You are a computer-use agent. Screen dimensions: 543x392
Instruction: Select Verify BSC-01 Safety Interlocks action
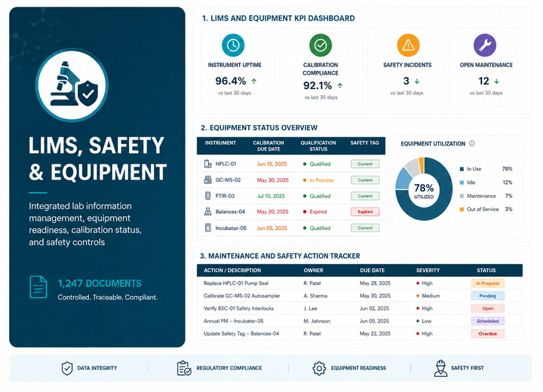[238, 308]
